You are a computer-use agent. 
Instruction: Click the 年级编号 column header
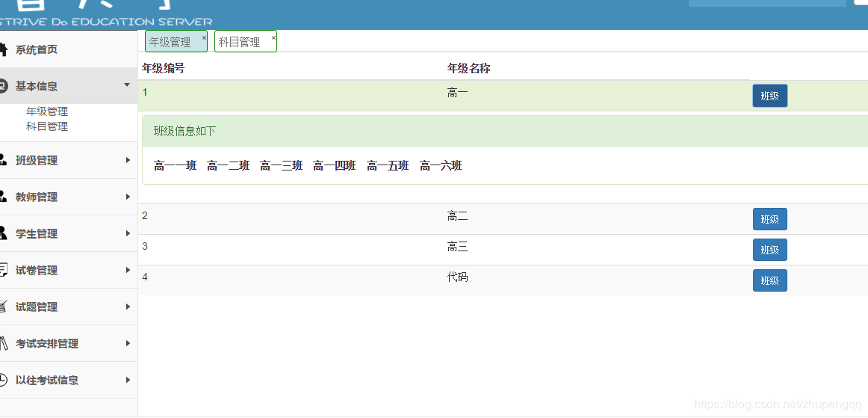(164, 69)
